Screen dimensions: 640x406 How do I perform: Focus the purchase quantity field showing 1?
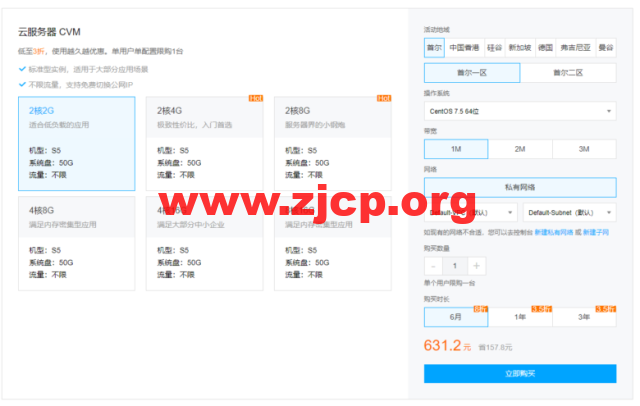455,266
